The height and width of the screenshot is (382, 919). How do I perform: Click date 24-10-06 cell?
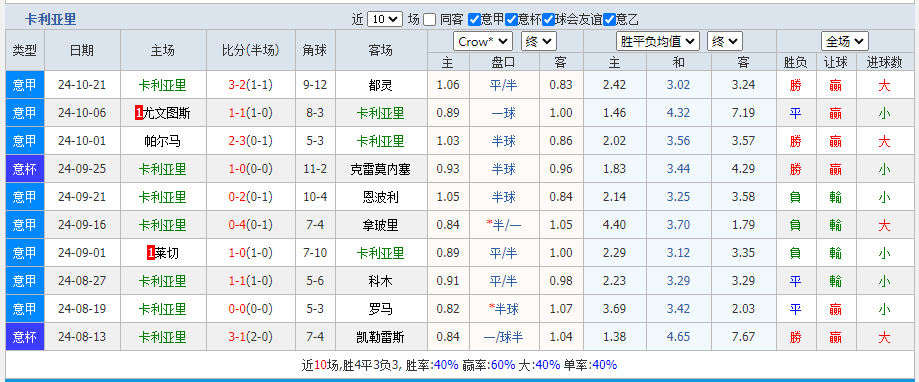click(82, 113)
